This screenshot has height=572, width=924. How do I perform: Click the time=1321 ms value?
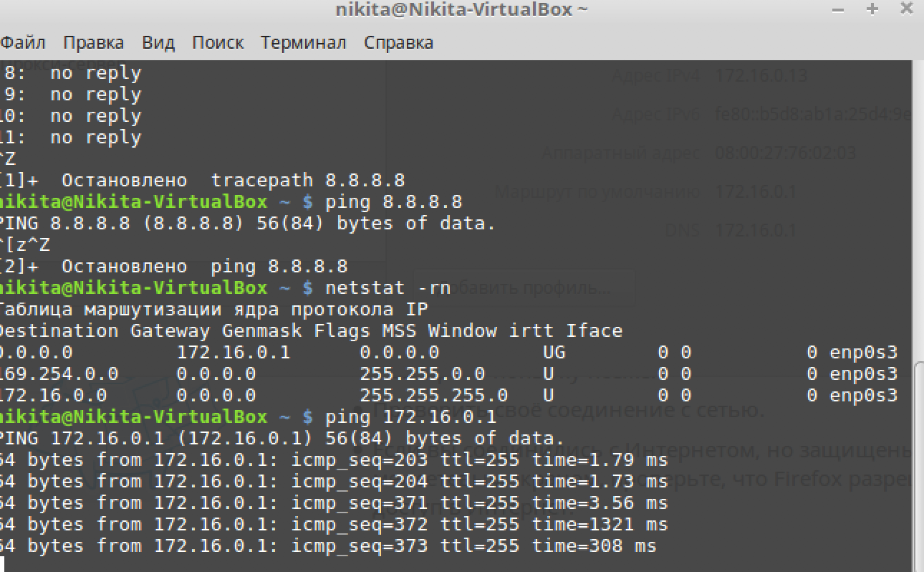point(600,524)
